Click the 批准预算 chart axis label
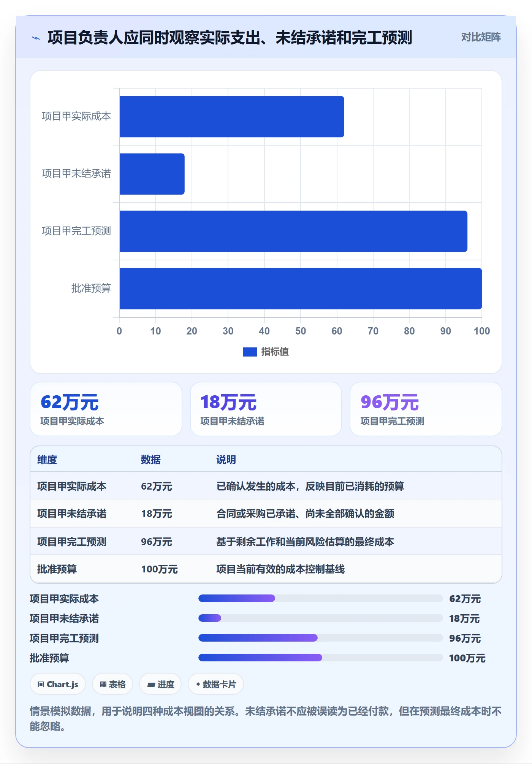The image size is (532, 764). (91, 288)
